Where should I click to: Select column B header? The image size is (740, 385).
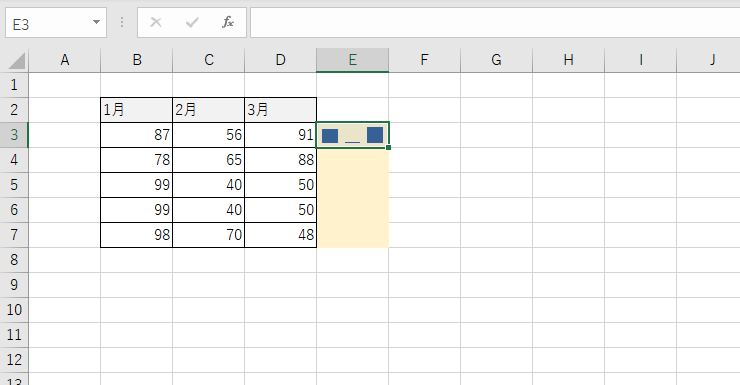[137, 60]
